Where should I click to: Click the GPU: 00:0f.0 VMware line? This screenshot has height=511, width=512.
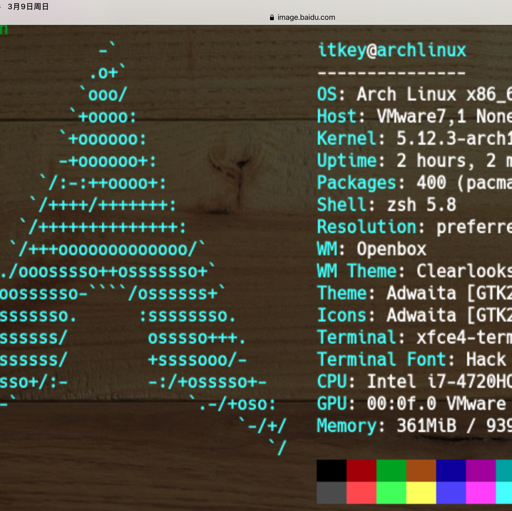[414, 404]
